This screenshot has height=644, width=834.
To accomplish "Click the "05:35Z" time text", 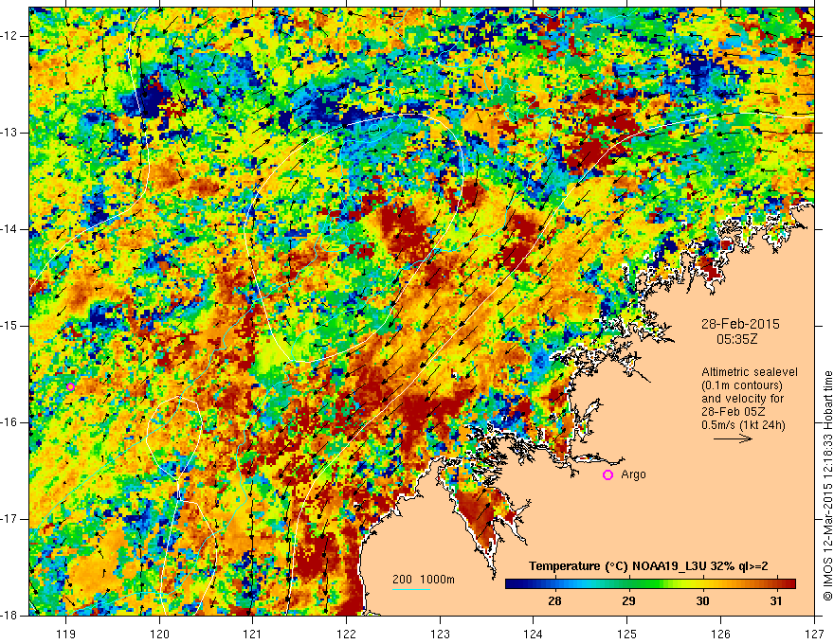I will (736, 339).
